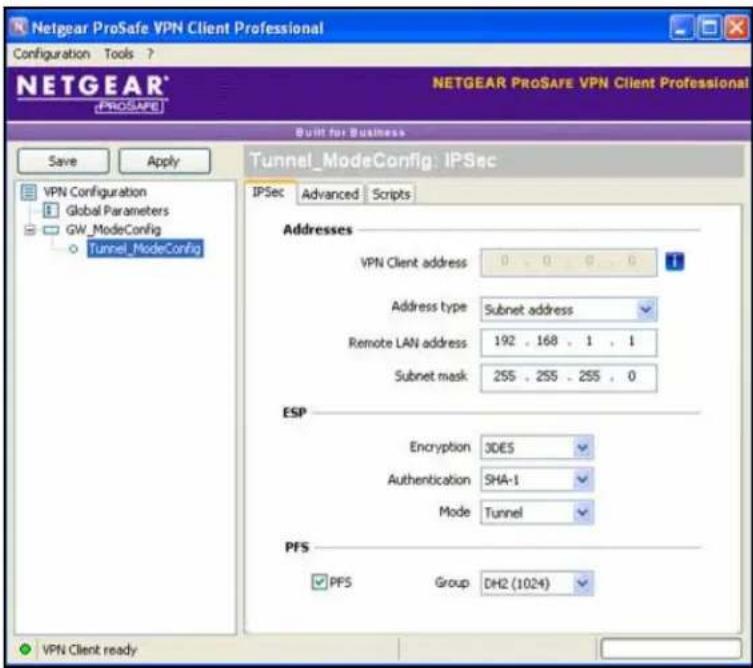
Task: Switch to the Scripts tab
Action: click(x=391, y=194)
